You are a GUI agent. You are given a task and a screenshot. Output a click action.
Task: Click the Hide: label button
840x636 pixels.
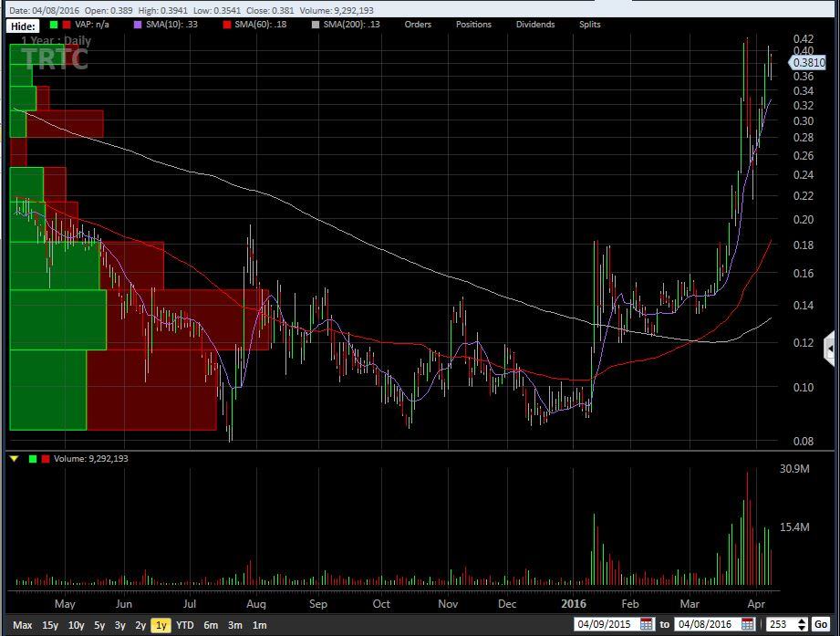(x=23, y=26)
